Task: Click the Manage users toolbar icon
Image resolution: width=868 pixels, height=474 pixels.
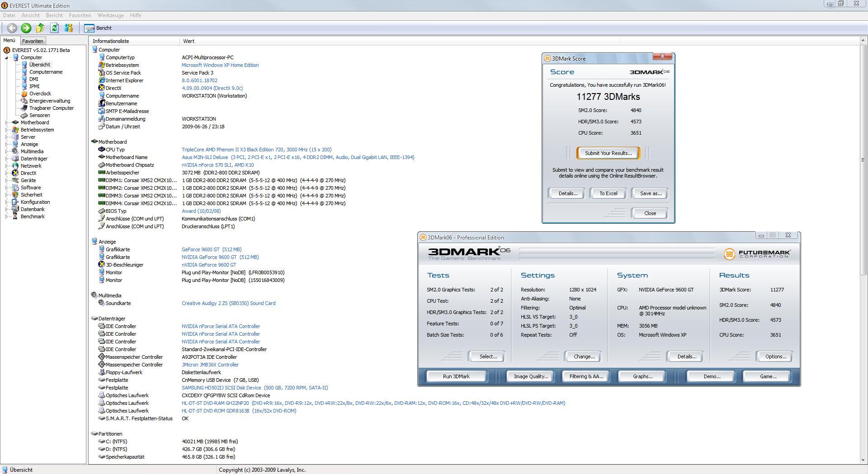Action: coord(69,28)
